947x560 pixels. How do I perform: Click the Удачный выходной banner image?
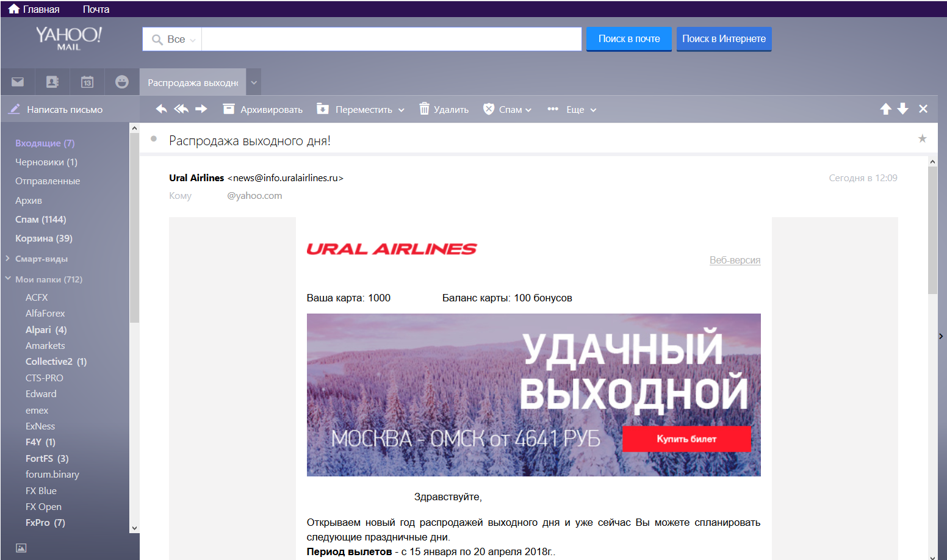click(x=533, y=395)
